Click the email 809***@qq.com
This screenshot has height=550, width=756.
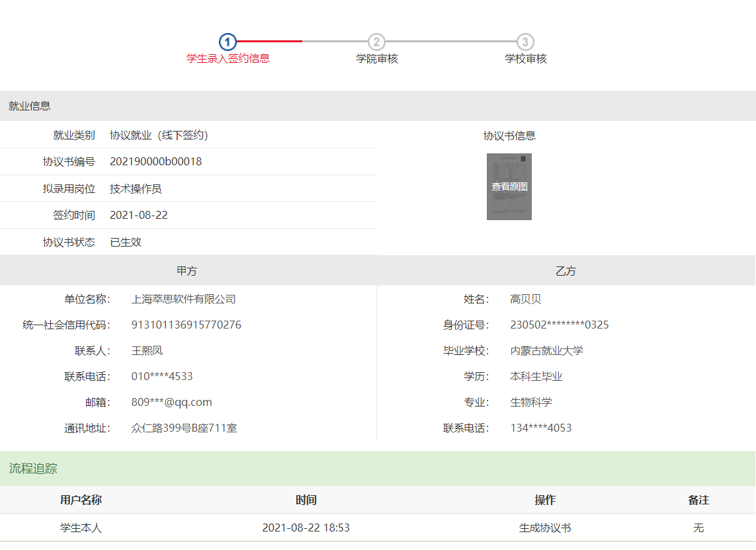click(172, 402)
